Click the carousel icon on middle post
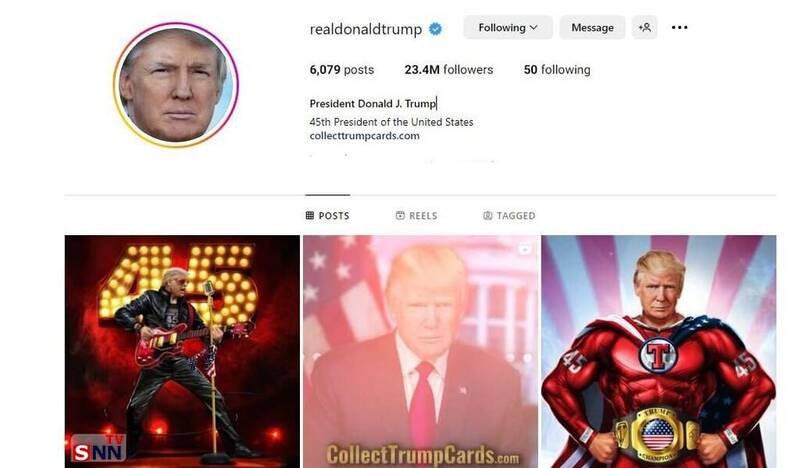The width and height of the screenshot is (800, 468). point(524,249)
